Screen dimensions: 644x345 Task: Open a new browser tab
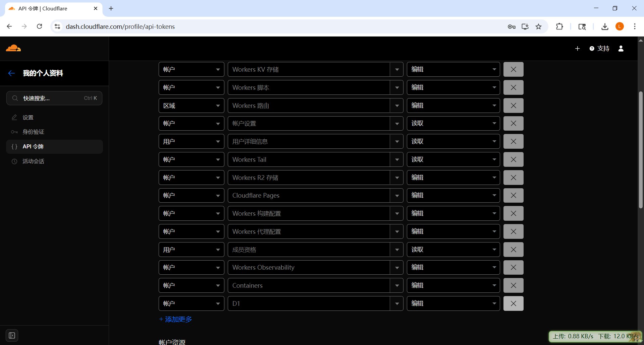(x=111, y=8)
